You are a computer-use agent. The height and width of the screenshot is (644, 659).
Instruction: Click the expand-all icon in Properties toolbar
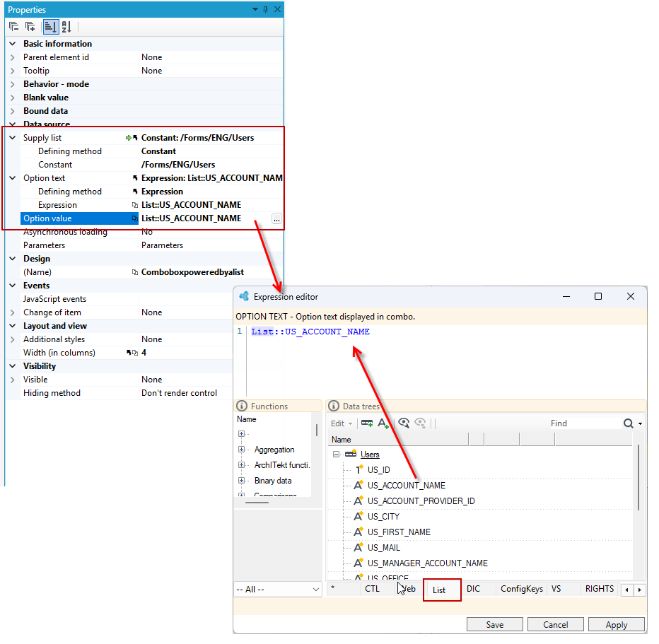pyautogui.click(x=30, y=27)
